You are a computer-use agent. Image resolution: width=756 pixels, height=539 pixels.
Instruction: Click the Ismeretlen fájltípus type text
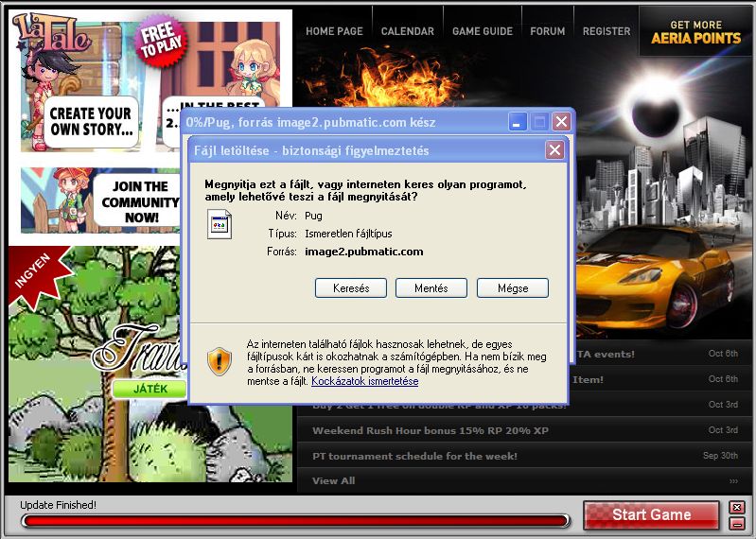pos(348,234)
